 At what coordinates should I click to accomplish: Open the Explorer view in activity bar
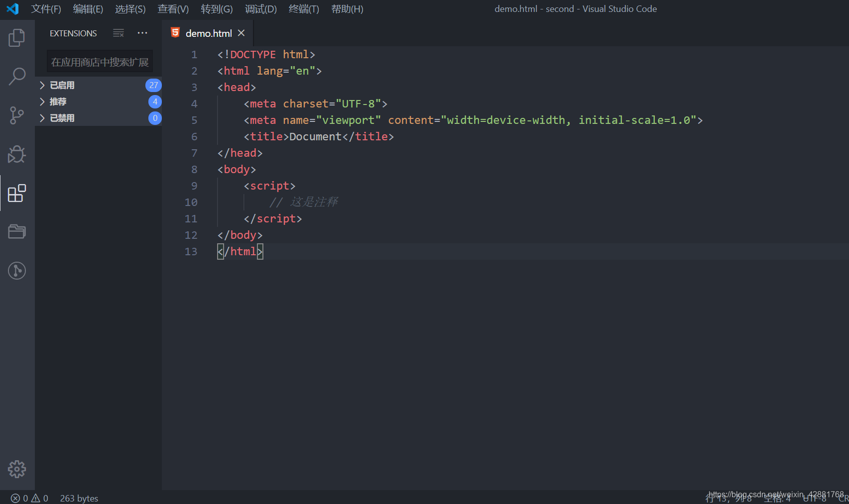coord(17,38)
